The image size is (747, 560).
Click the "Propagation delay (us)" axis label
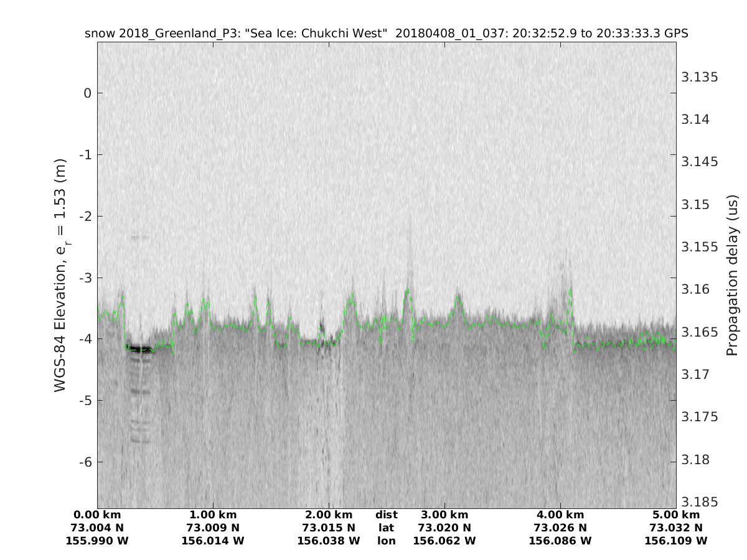[731, 274]
